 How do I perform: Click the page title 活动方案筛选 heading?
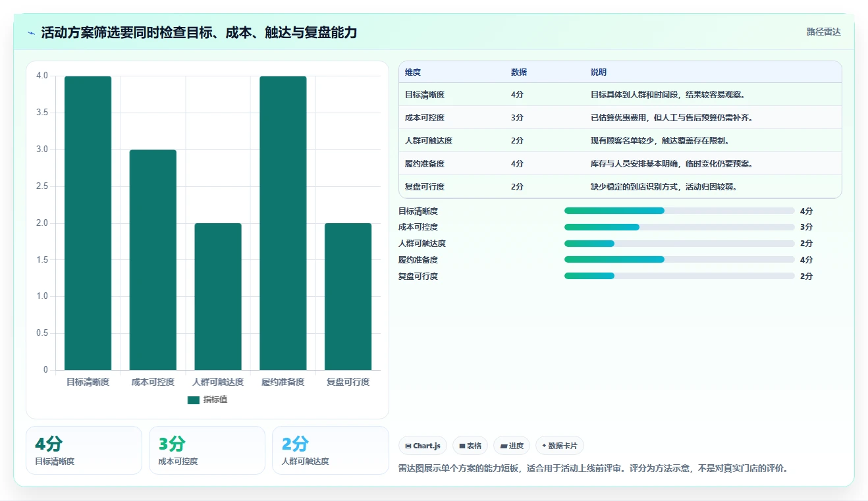(199, 32)
